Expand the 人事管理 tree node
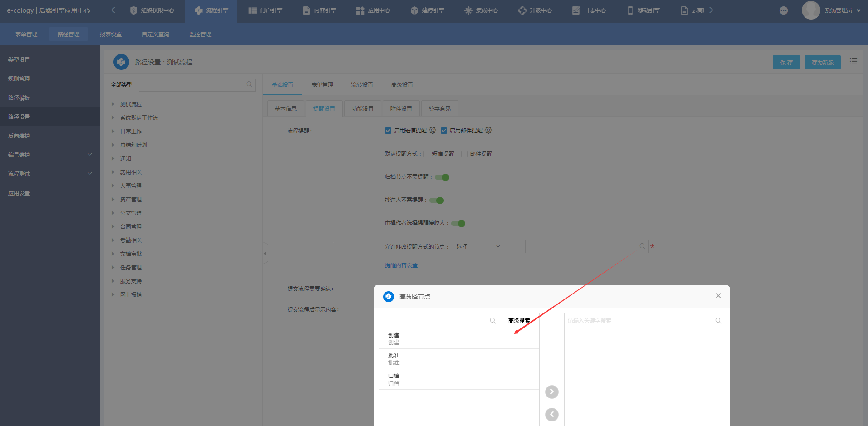This screenshot has height=426, width=868. point(113,186)
